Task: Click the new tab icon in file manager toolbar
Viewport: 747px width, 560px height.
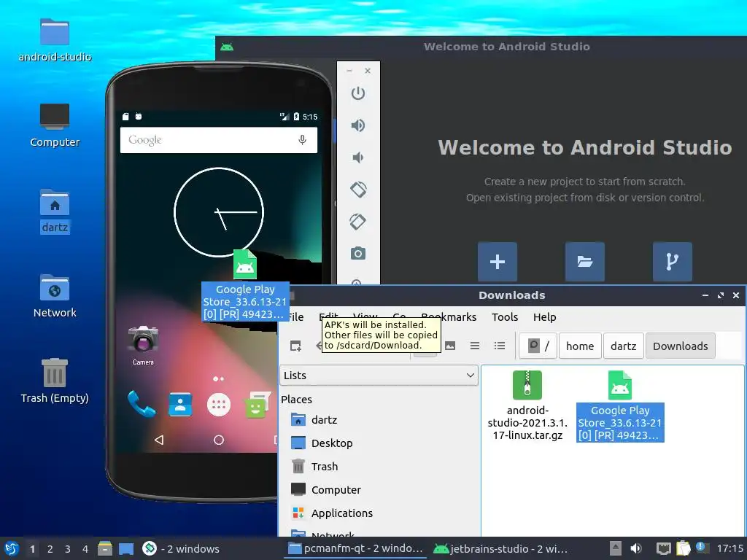Action: click(296, 346)
